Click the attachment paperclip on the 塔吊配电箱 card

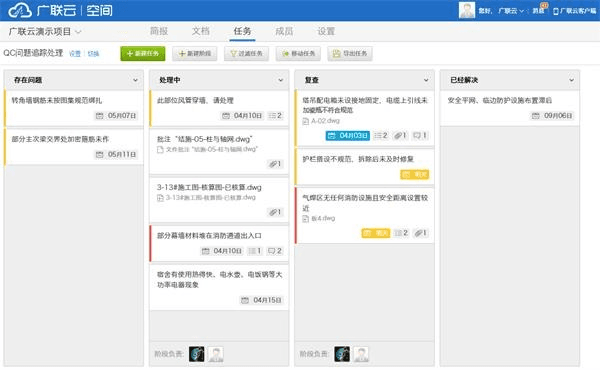coord(398,135)
